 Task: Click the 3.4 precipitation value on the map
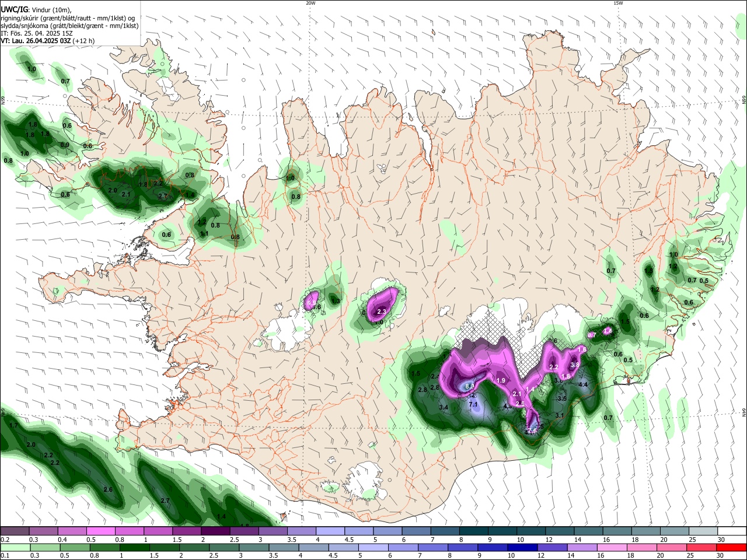[x=444, y=407]
